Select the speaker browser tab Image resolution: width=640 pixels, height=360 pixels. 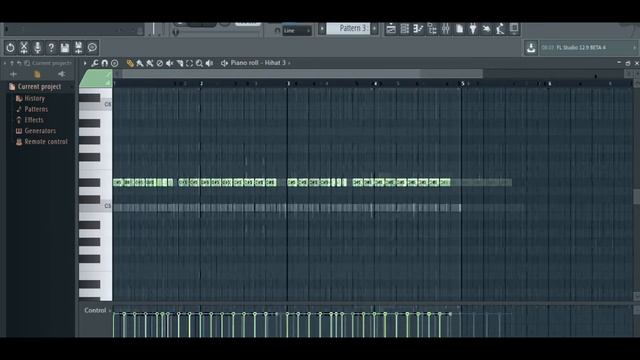(61, 74)
